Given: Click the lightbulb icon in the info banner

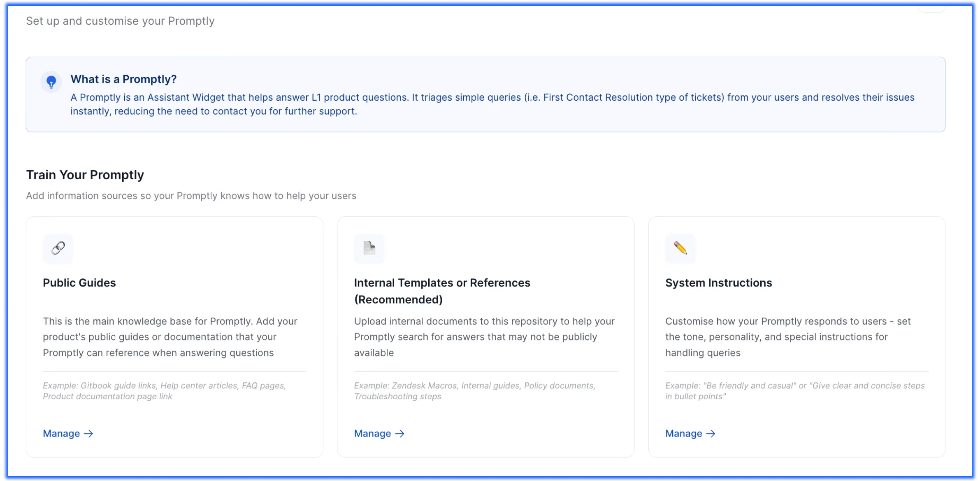Looking at the screenshot, I should click(x=51, y=82).
